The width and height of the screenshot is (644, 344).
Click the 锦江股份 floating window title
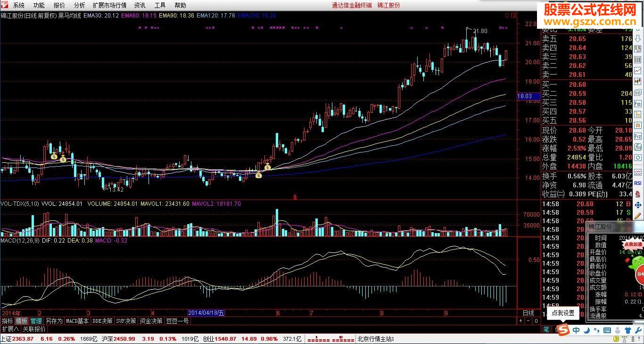click(600, 227)
